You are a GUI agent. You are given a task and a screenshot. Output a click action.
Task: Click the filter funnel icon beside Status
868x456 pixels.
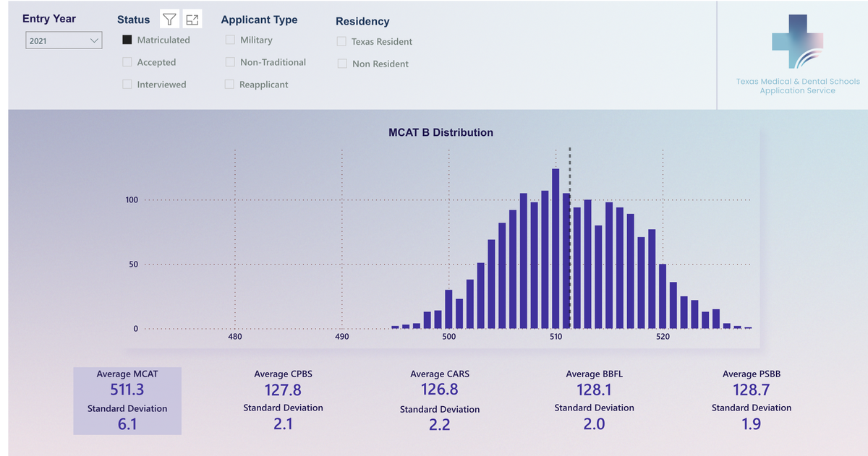click(169, 20)
